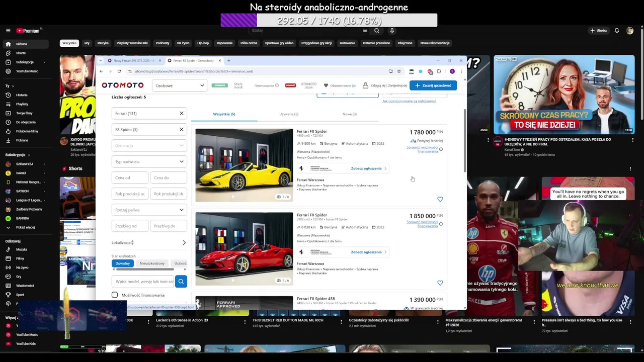Open a new browser tab with plus

tap(228, 61)
